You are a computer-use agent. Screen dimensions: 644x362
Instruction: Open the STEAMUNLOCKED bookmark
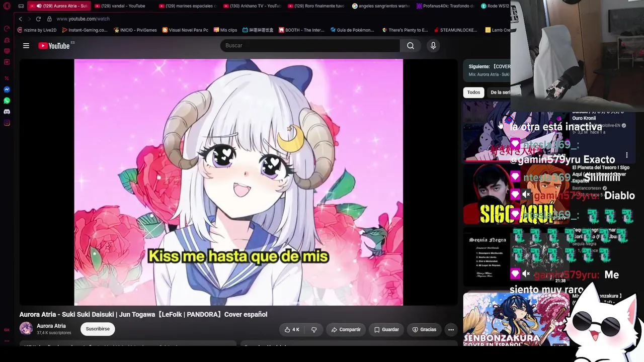coord(455,30)
